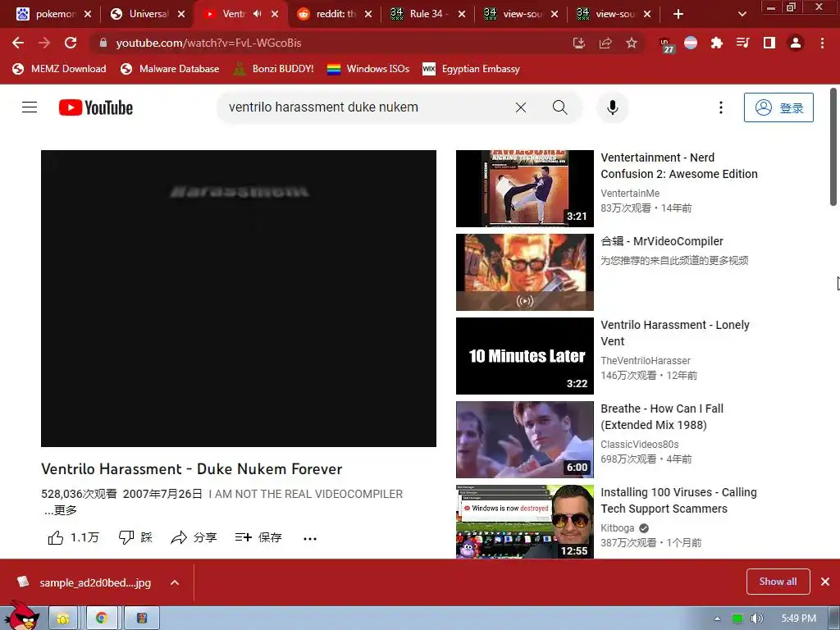840x630 pixels.
Task: Open Installing 100 Viruses video title
Action: [x=678, y=500]
